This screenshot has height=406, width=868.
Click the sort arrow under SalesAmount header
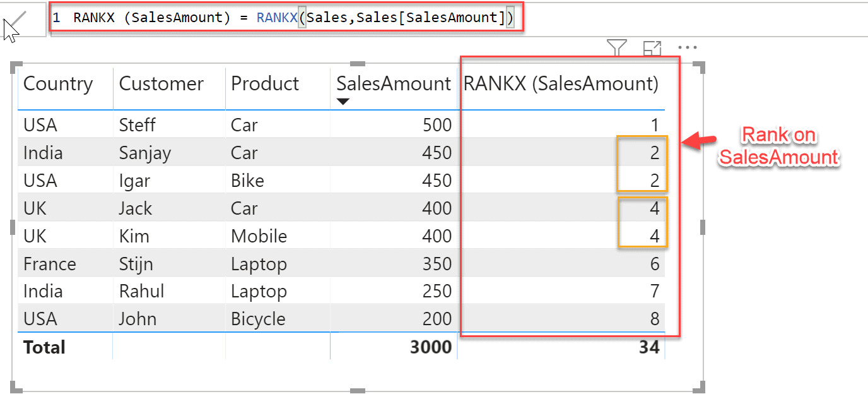click(343, 102)
